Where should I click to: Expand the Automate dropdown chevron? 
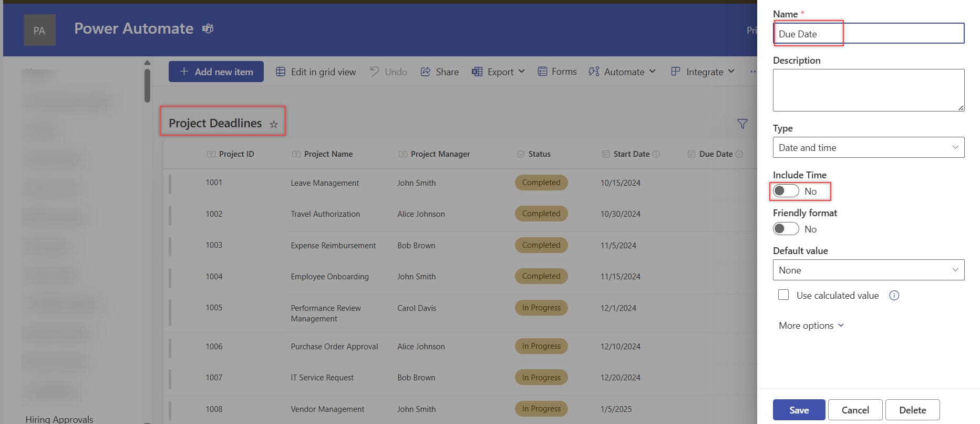coord(653,72)
